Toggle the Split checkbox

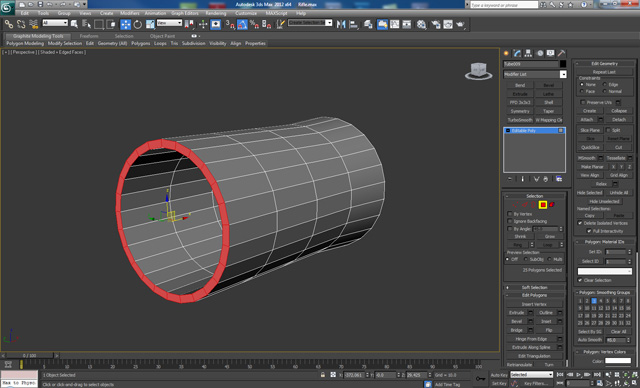coord(608,130)
